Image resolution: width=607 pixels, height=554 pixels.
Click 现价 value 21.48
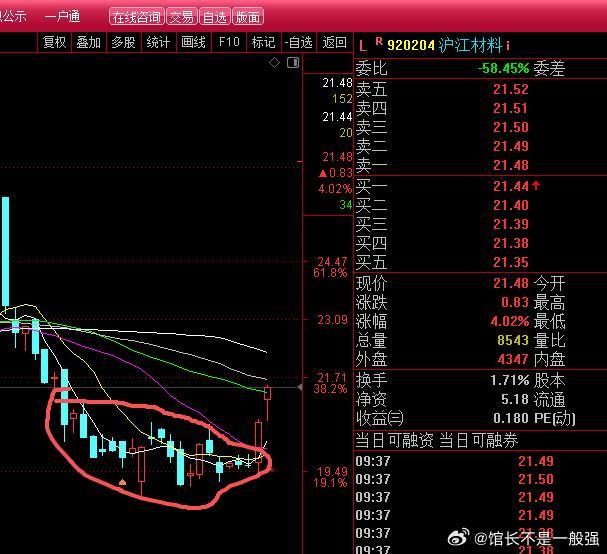tap(511, 283)
